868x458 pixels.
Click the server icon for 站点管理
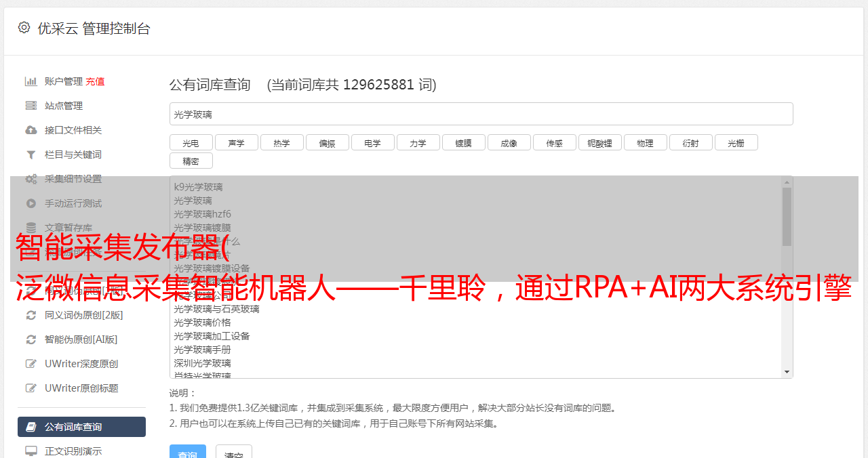pos(31,106)
